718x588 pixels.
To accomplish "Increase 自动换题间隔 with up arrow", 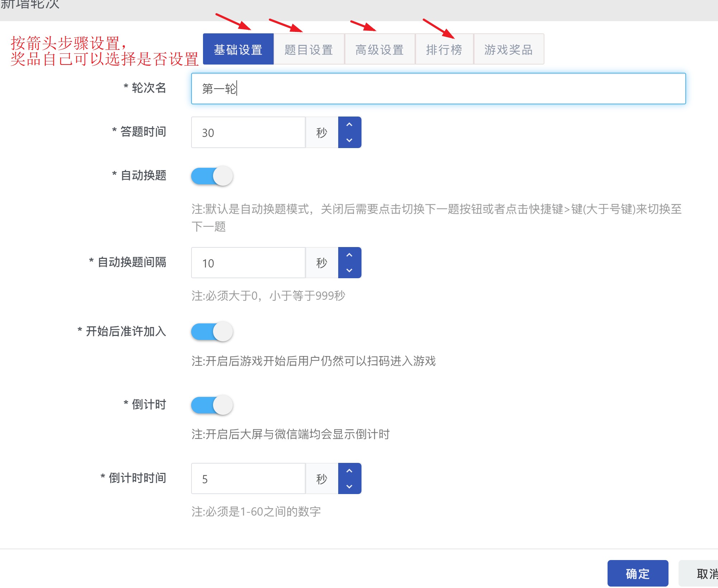I will point(349,255).
